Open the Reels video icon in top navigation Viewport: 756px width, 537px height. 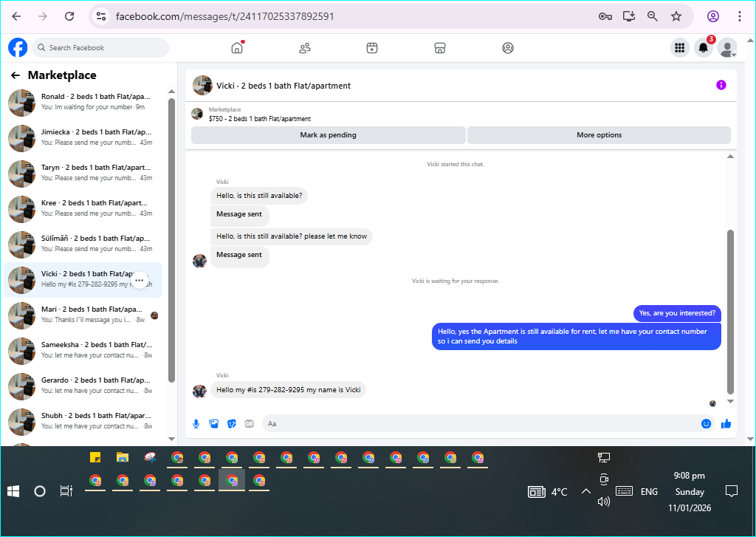click(372, 48)
